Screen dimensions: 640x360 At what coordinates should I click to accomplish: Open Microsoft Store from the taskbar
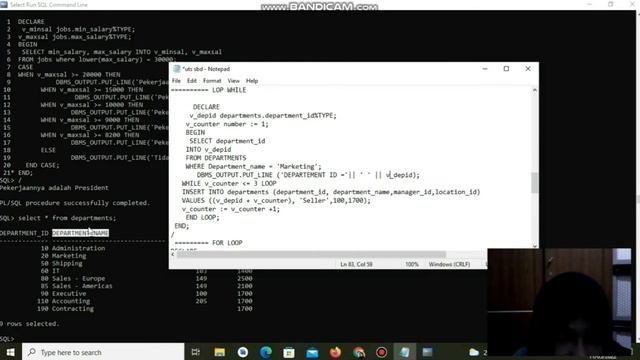(289, 352)
